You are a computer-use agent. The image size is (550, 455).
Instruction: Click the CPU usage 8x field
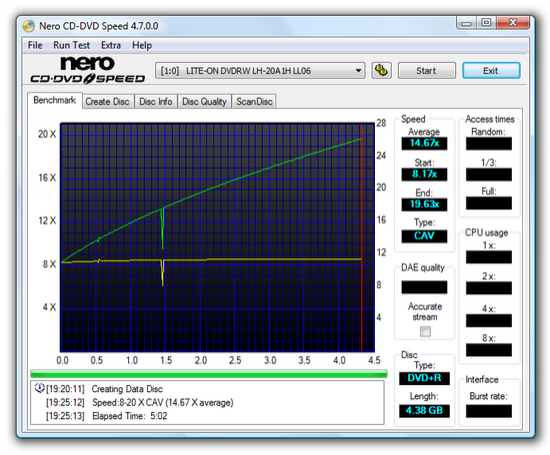pyautogui.click(x=489, y=350)
